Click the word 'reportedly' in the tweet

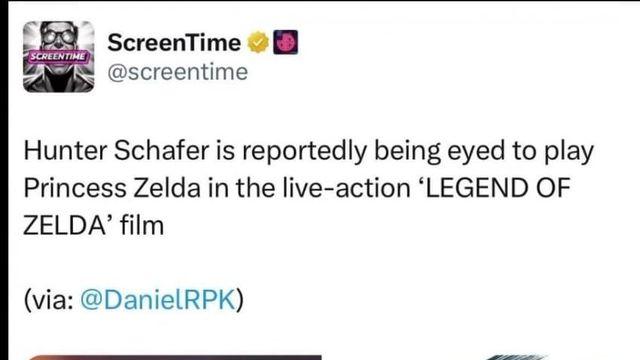point(304,151)
